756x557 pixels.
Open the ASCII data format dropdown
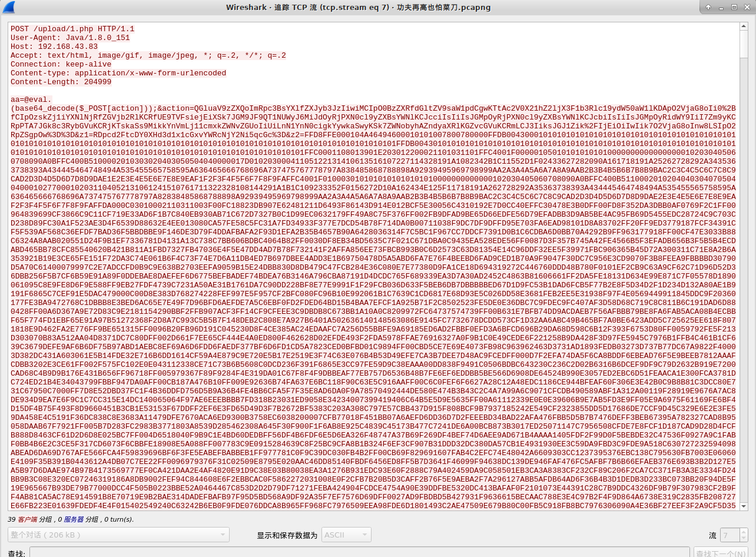346,535
